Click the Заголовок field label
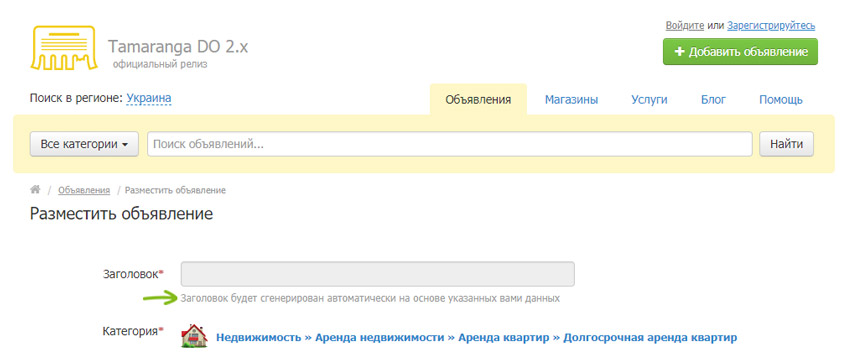Image resolution: width=847 pixels, height=360 pixels. pos(130,274)
